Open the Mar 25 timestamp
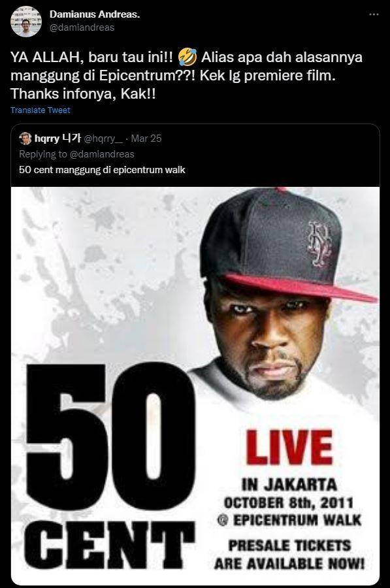The image size is (390, 588). (x=146, y=139)
